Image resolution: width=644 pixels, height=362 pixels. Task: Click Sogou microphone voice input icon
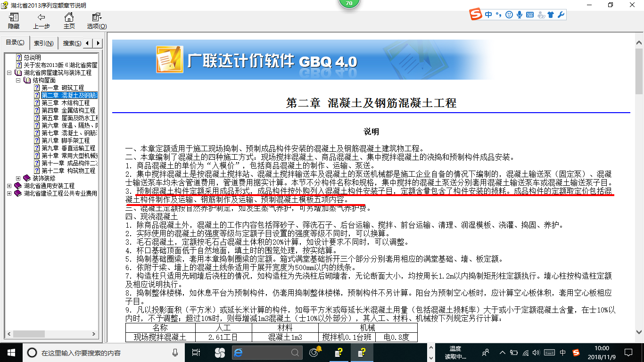(520, 15)
